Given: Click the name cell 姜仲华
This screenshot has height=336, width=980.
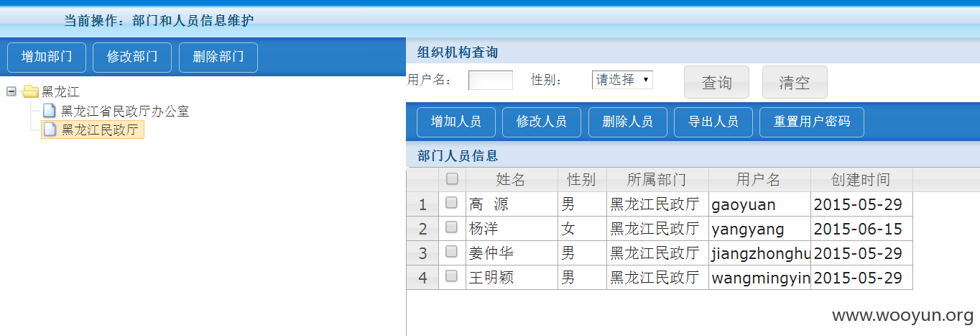Looking at the screenshot, I should (x=512, y=253).
